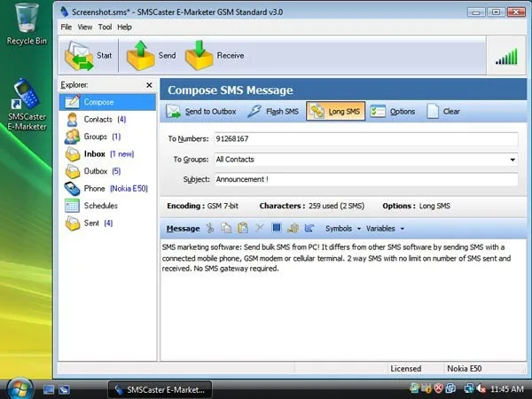
Task: Click the 11:45 AM taskbar clock
Action: click(507, 389)
